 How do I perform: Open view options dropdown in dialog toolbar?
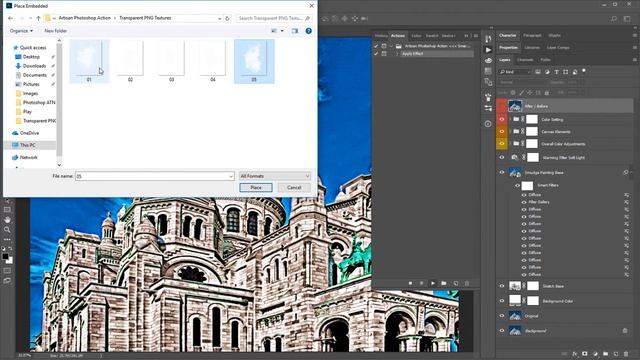(x=282, y=31)
